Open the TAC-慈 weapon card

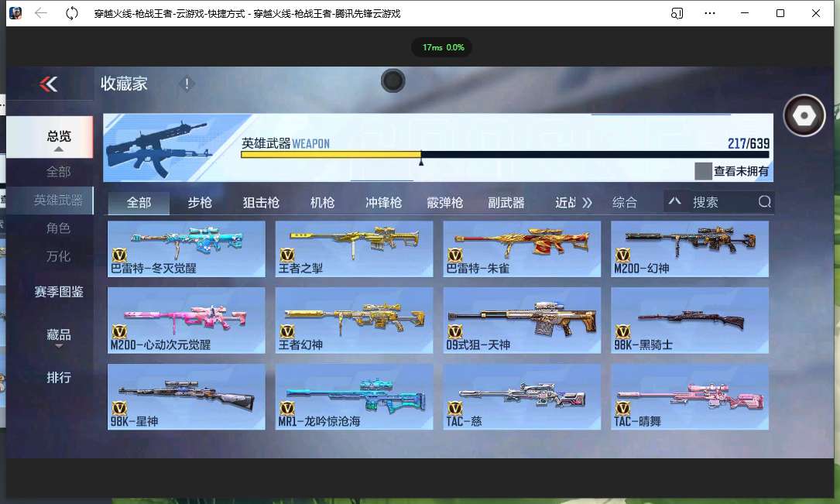click(522, 397)
